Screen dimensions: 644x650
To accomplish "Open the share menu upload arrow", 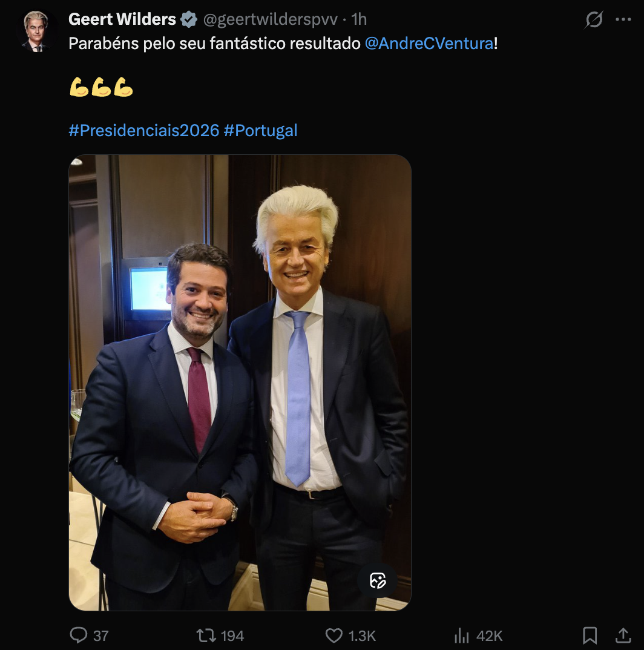I will coord(623,635).
